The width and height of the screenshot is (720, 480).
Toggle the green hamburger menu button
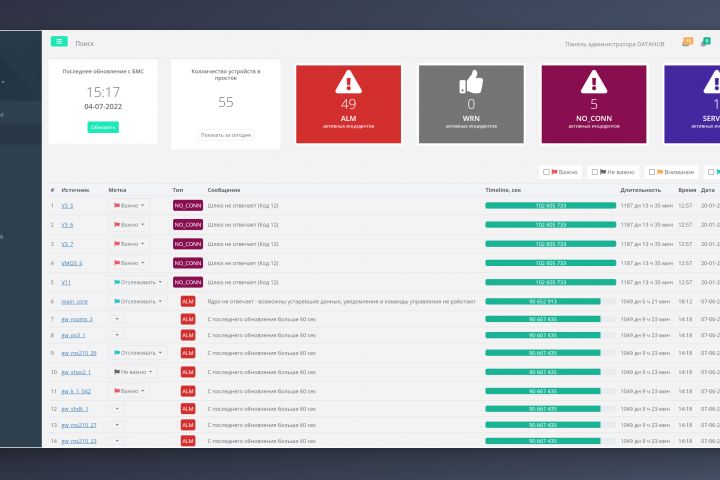(x=59, y=41)
